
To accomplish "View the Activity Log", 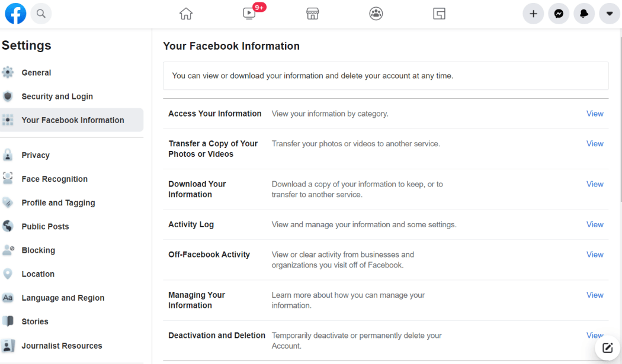I will [x=595, y=224].
